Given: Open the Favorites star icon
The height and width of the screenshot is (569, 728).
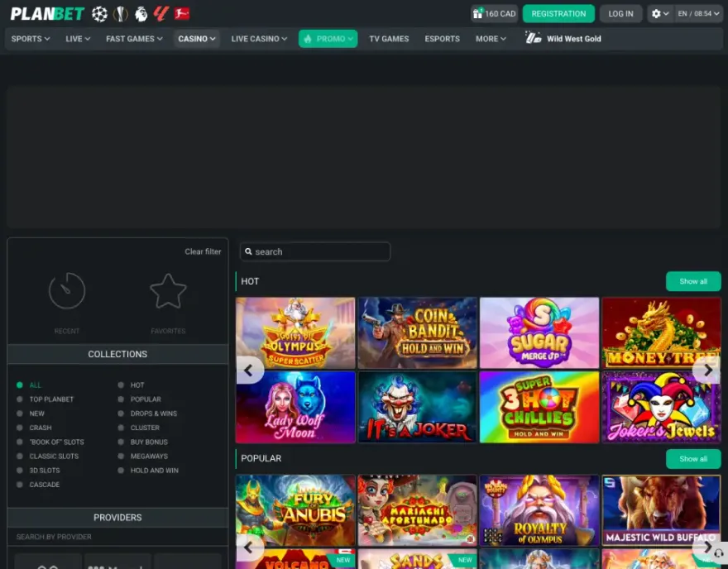Looking at the screenshot, I should (x=168, y=291).
